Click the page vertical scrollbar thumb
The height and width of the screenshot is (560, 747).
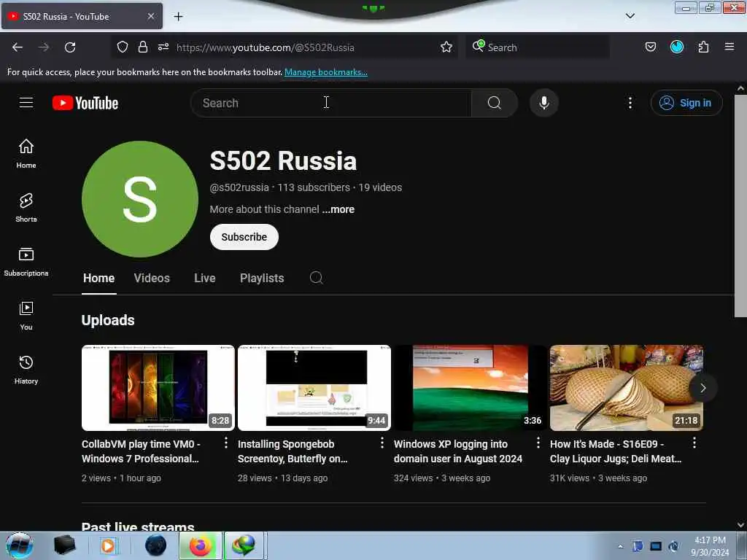click(740, 206)
